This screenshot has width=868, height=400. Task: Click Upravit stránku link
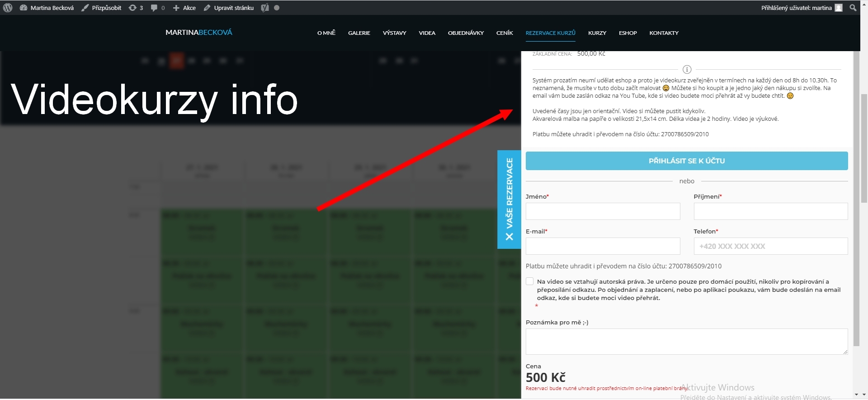(229, 8)
